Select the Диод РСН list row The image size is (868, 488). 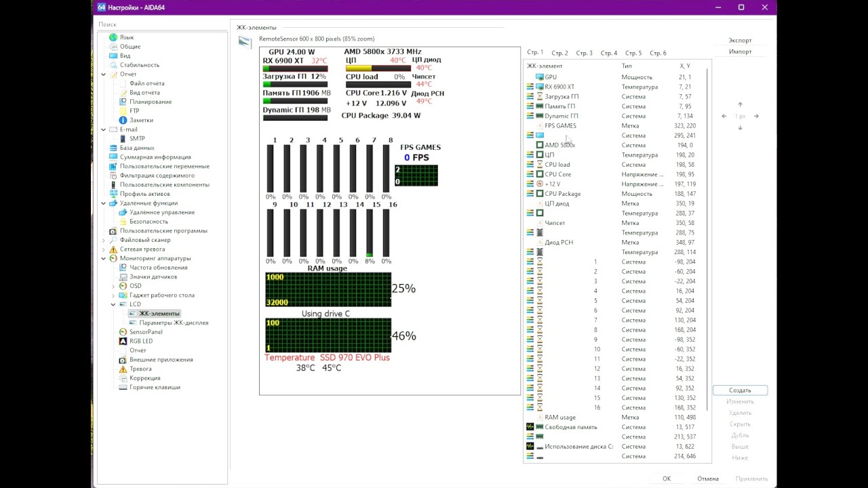point(614,242)
